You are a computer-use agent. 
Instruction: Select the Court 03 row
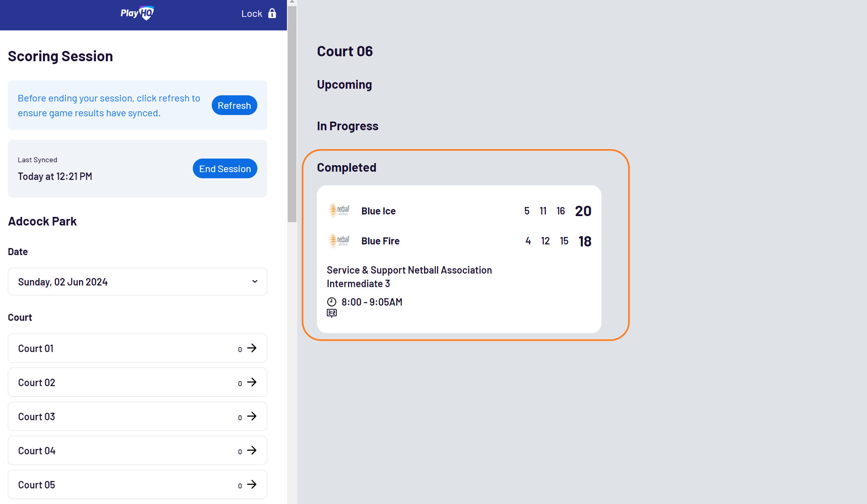coord(137,416)
